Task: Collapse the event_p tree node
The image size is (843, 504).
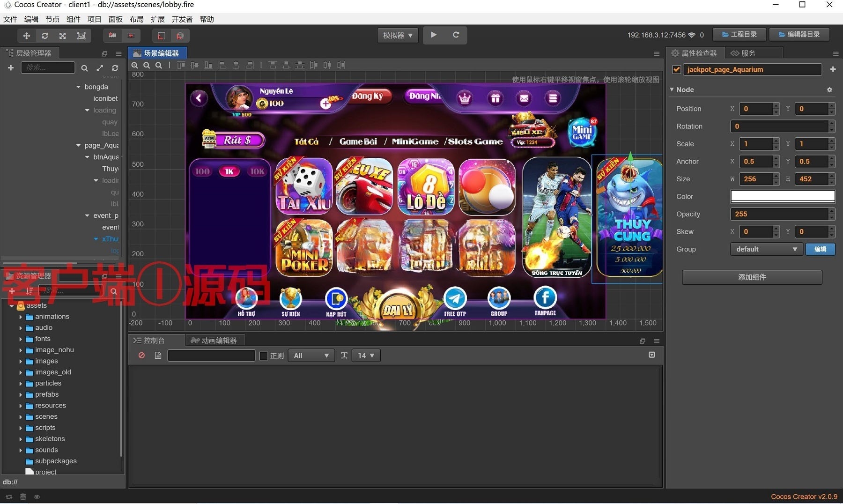Action: coord(87,215)
